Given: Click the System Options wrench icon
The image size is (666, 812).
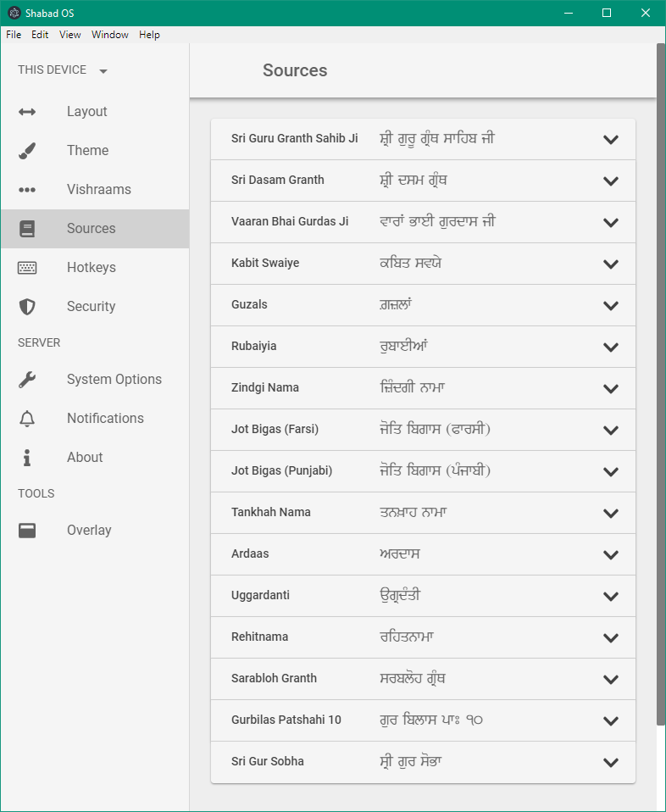Looking at the screenshot, I should [27, 380].
